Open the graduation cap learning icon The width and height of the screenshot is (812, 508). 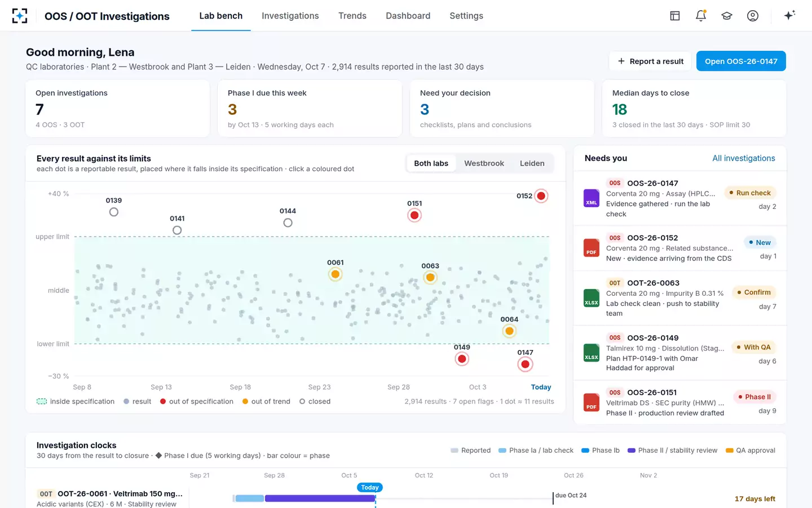tap(727, 16)
